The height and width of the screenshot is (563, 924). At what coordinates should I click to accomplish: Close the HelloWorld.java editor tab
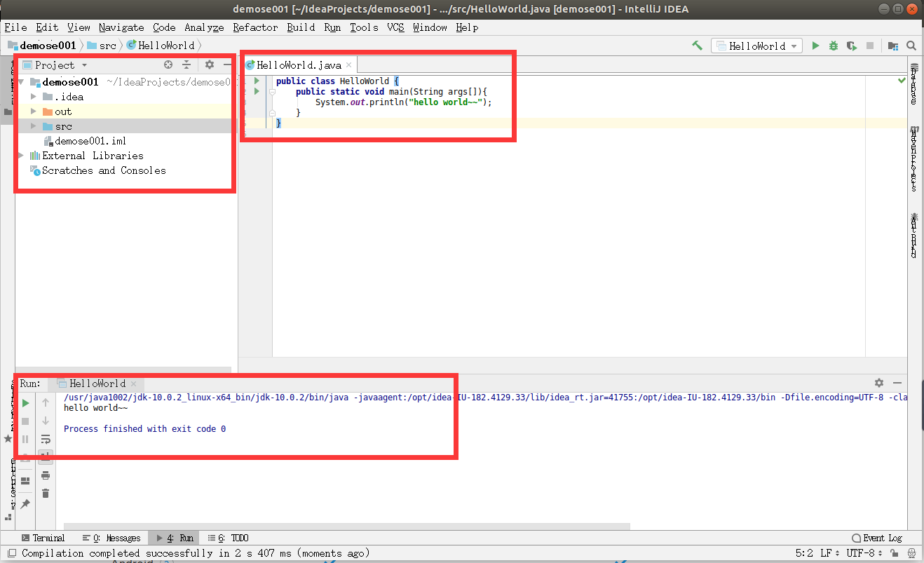(349, 65)
